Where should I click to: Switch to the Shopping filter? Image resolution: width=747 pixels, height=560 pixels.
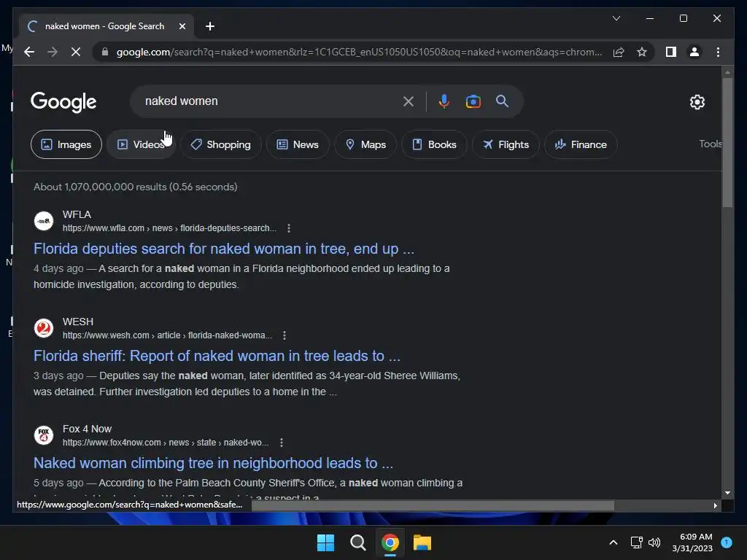[x=220, y=144]
